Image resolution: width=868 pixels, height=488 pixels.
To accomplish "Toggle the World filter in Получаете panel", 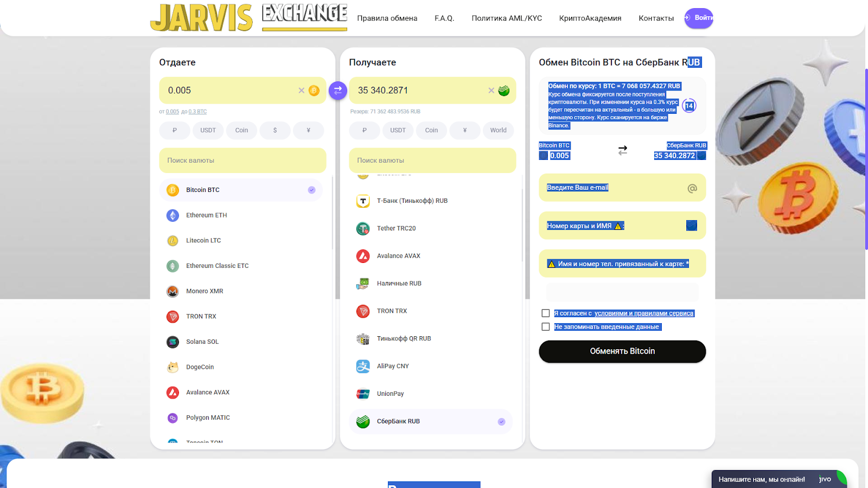I will coord(499,130).
